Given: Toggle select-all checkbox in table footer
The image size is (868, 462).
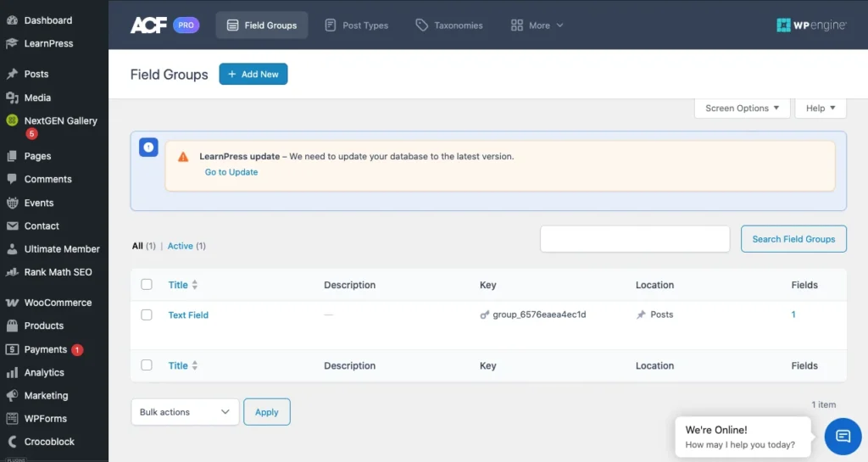Looking at the screenshot, I should click(x=147, y=365).
